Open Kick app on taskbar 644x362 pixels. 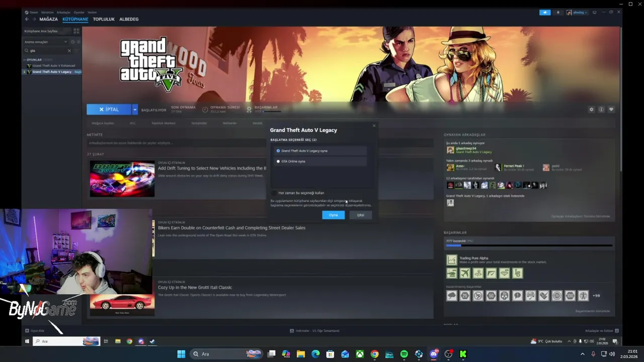tap(463, 354)
